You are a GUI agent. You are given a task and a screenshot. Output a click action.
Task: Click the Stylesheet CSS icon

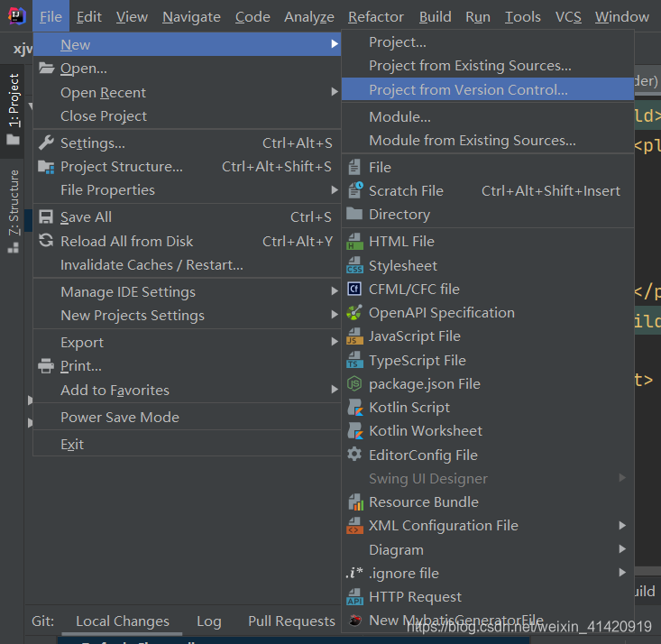tap(354, 265)
